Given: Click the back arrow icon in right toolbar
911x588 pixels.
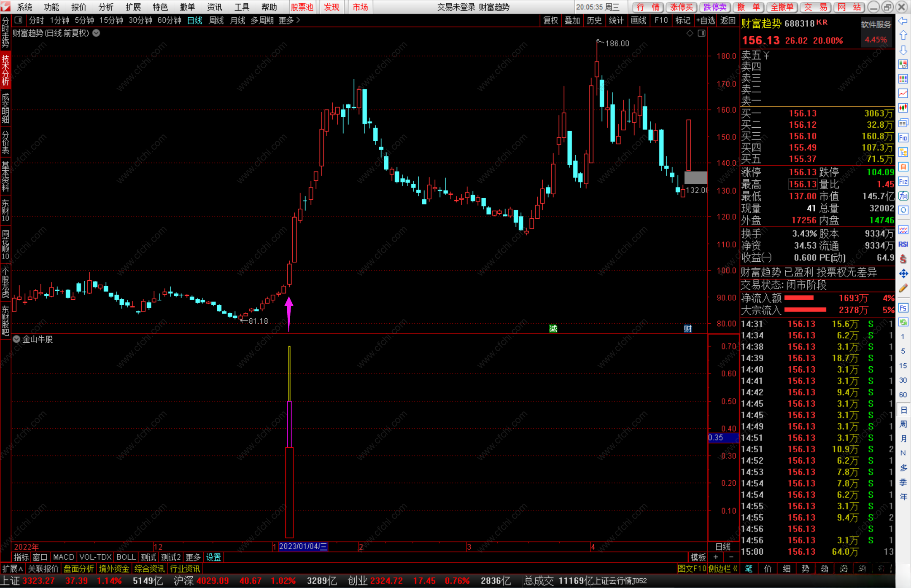Looking at the screenshot, I should (903, 21).
